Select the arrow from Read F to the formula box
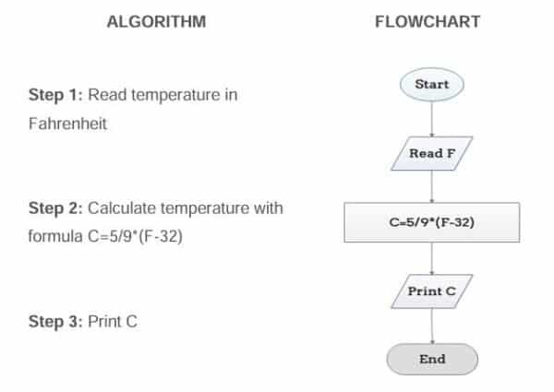The width and height of the screenshot is (554, 392). point(431,187)
